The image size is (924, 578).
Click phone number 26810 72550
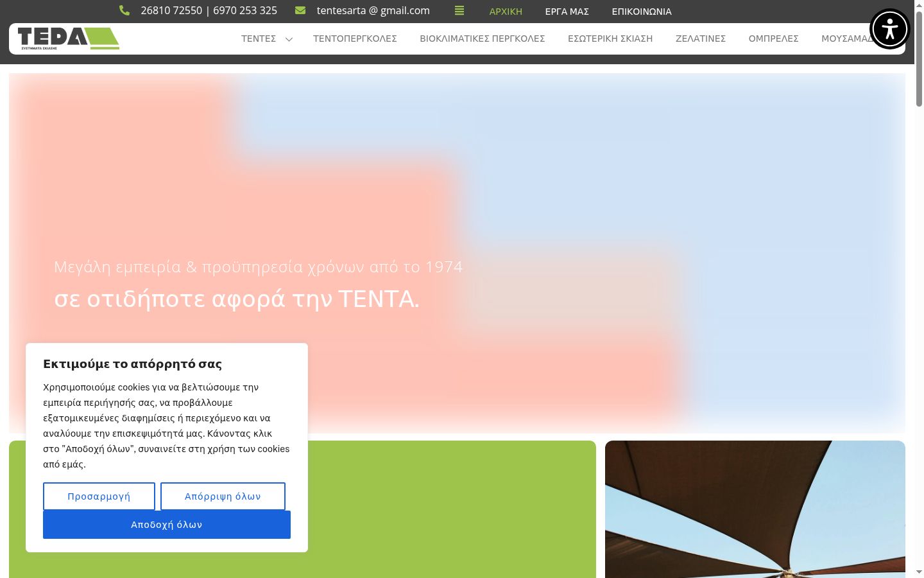click(x=171, y=10)
